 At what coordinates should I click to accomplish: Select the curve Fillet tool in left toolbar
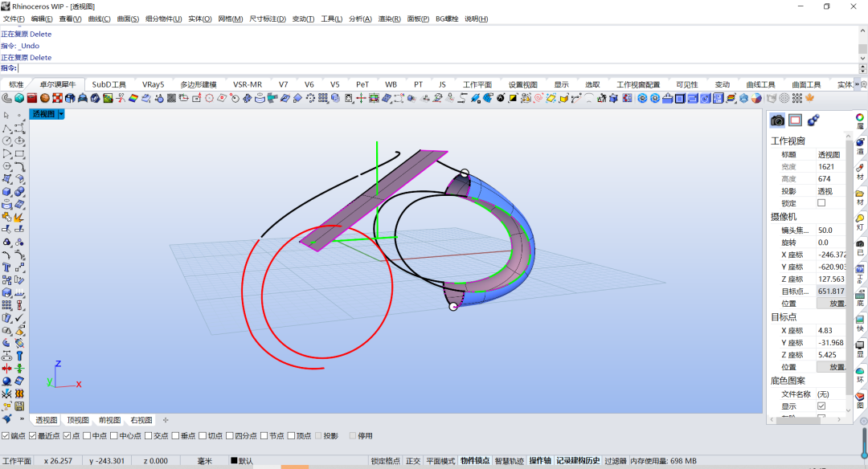(x=19, y=166)
